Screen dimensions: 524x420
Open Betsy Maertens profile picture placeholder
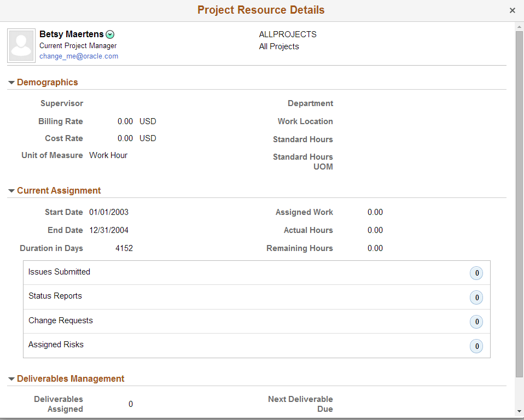pyautogui.click(x=21, y=45)
